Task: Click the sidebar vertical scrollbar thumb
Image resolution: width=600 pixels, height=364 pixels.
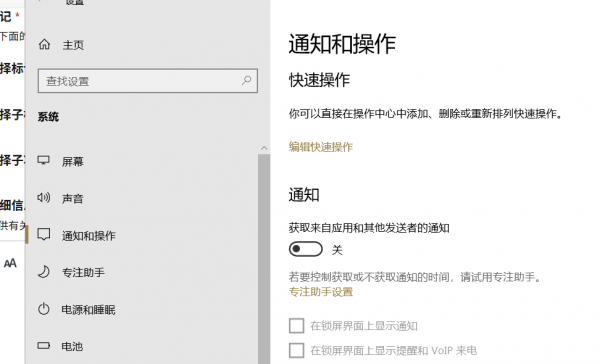Action: tap(264, 259)
